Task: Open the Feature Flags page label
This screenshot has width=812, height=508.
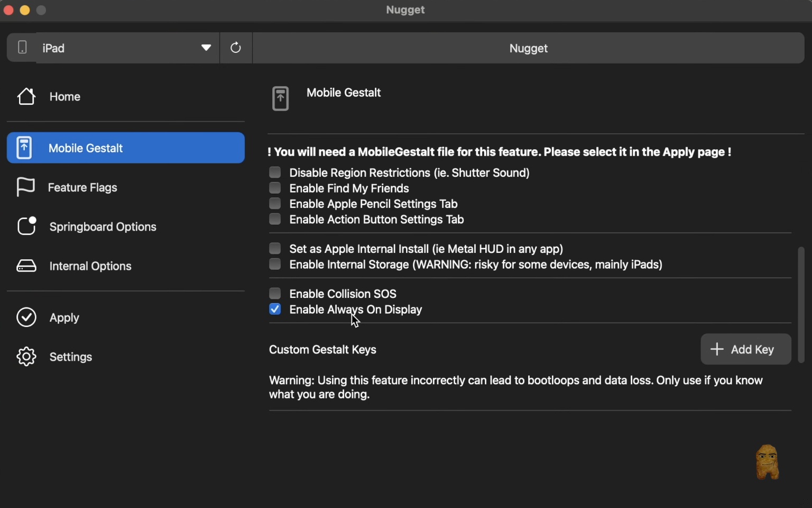Action: coord(82,188)
